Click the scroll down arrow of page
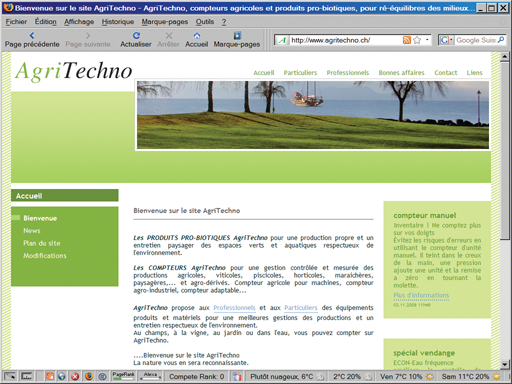The image size is (512, 384). pos(505,364)
